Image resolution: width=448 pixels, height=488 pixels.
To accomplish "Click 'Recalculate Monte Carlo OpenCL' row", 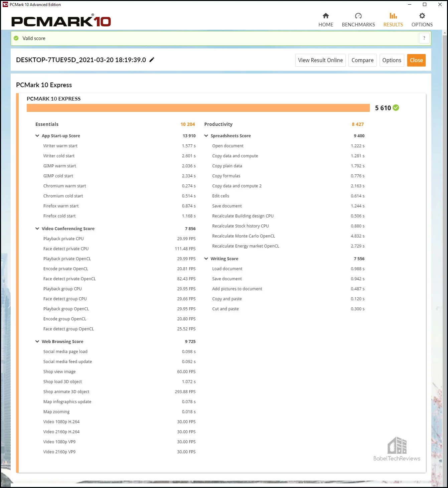I will [x=288, y=236].
